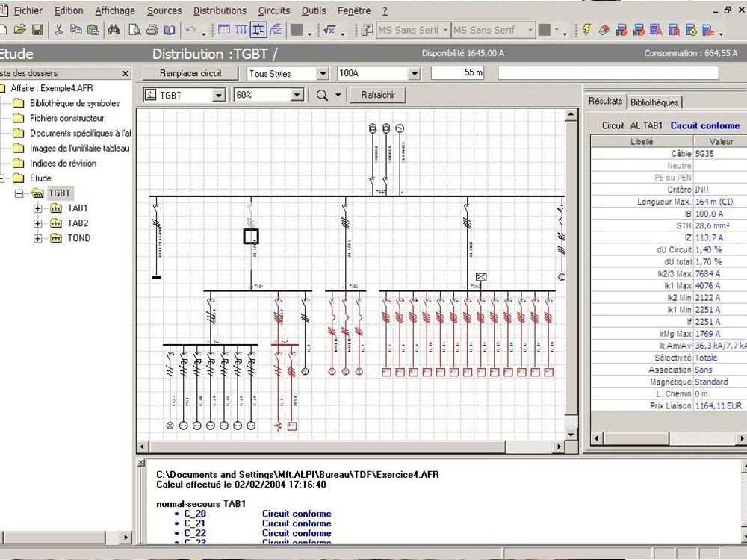Click the Remplacer circuit button
The image size is (747, 560).
(x=190, y=73)
